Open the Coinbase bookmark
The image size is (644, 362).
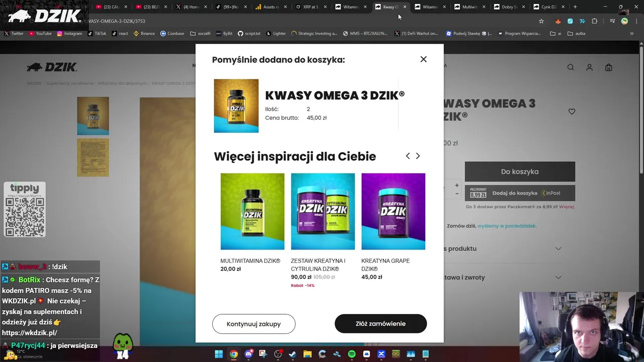[172, 34]
